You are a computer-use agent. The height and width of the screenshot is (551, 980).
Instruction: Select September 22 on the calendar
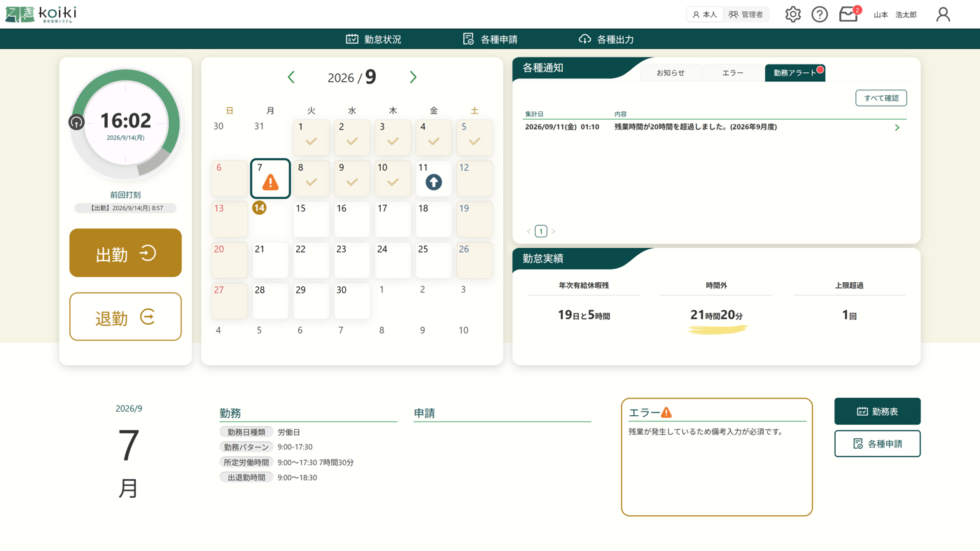pos(311,260)
